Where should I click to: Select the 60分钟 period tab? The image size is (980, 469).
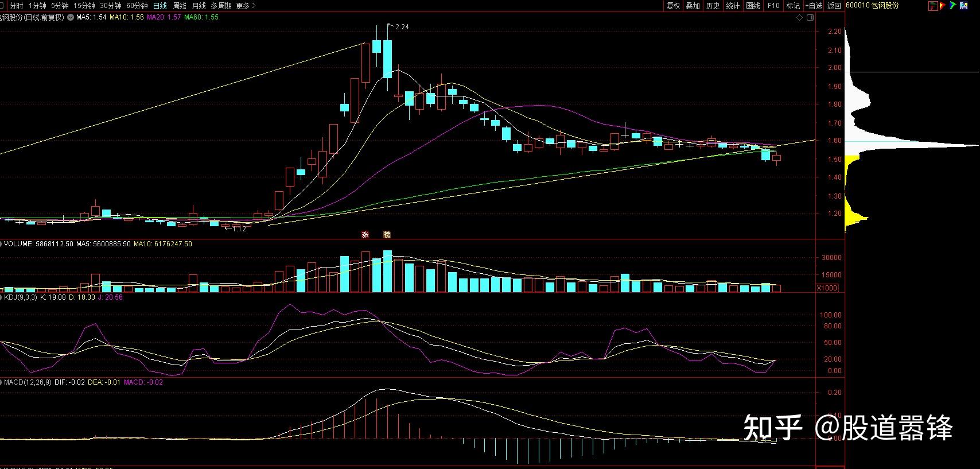pyautogui.click(x=137, y=6)
